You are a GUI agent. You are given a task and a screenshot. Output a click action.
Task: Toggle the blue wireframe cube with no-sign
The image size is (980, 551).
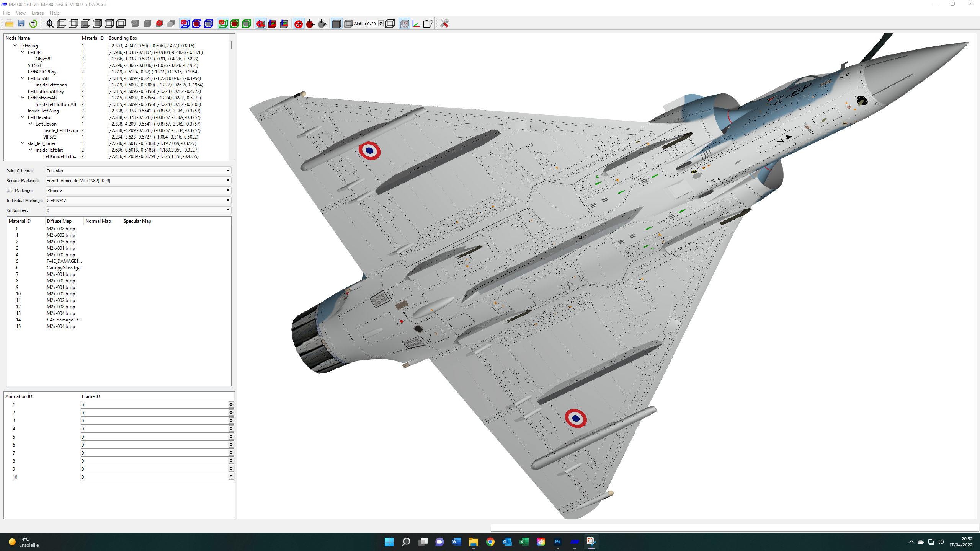pos(185,24)
